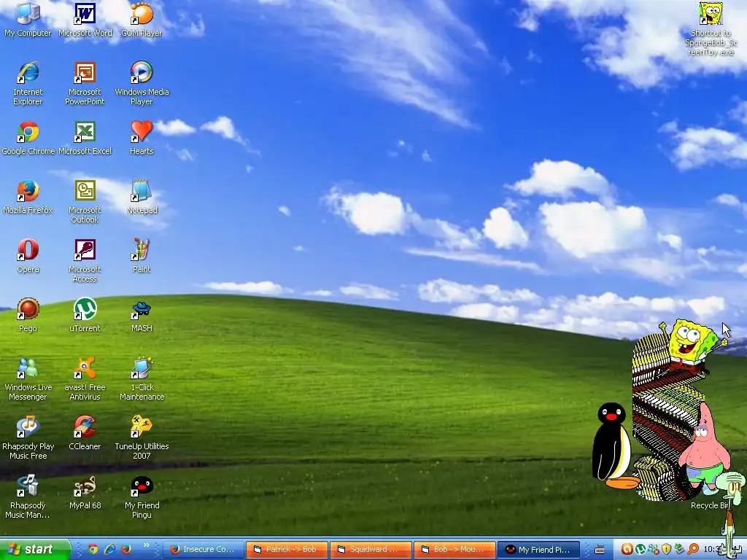Screen dimensions: 747x560
Task: Switch to the Squidward taskbar window
Action: pyautogui.click(x=371, y=550)
